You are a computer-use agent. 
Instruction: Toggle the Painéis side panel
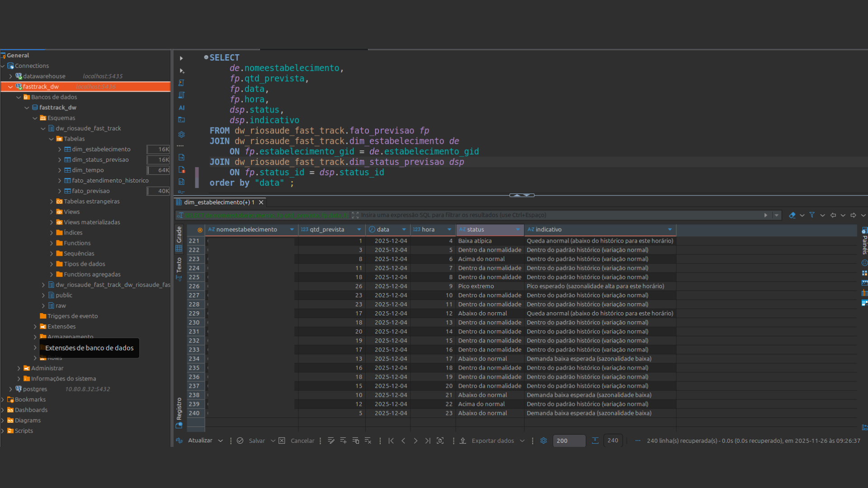click(x=865, y=237)
